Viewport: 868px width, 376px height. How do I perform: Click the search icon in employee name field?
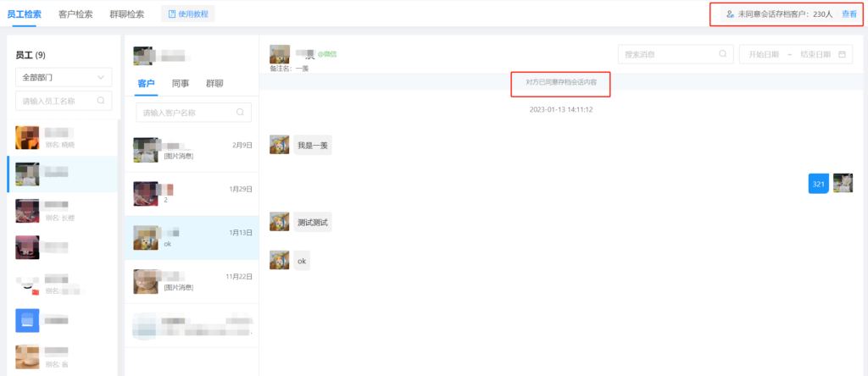pos(101,101)
